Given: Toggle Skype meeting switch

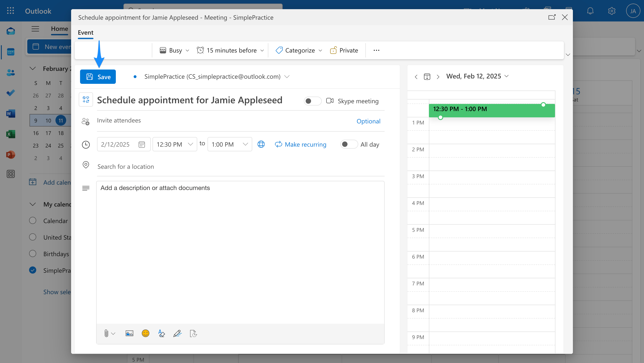Looking at the screenshot, I should 313,101.
